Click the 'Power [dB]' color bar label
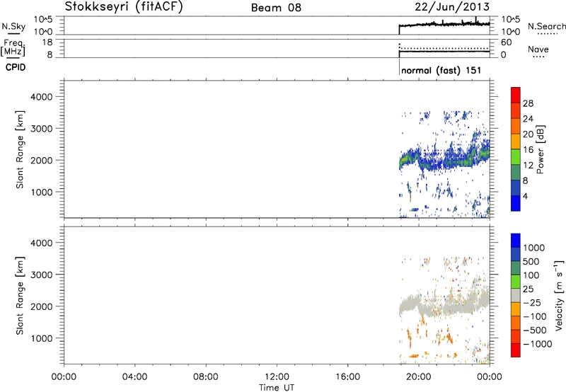566x392 pixels. 540,149
